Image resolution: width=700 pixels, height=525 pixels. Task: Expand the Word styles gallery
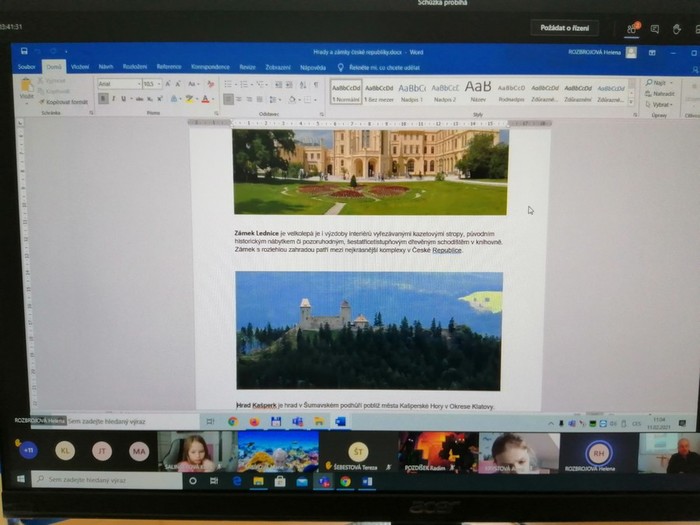pyautogui.click(x=631, y=100)
